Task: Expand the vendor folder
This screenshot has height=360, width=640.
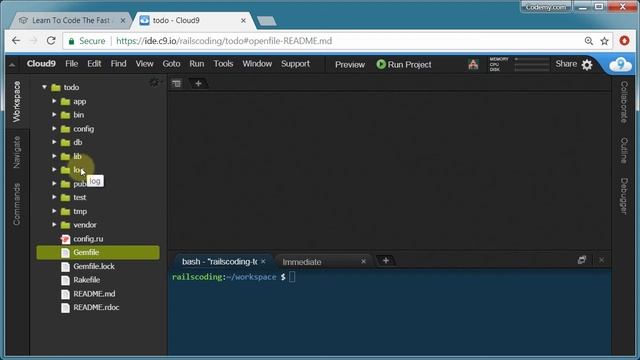Action: [54, 224]
